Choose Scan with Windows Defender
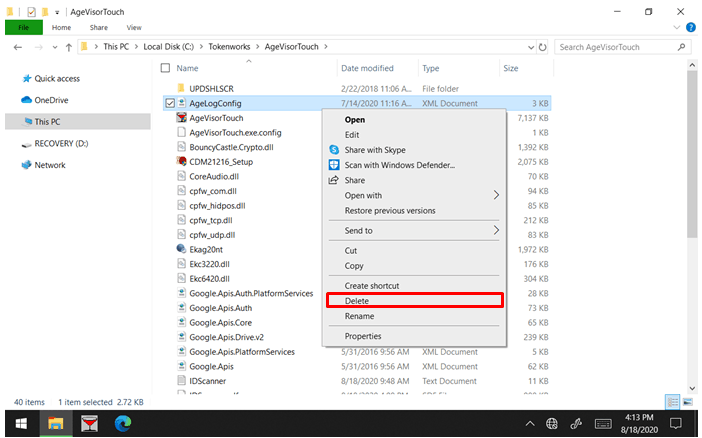 click(x=414, y=165)
